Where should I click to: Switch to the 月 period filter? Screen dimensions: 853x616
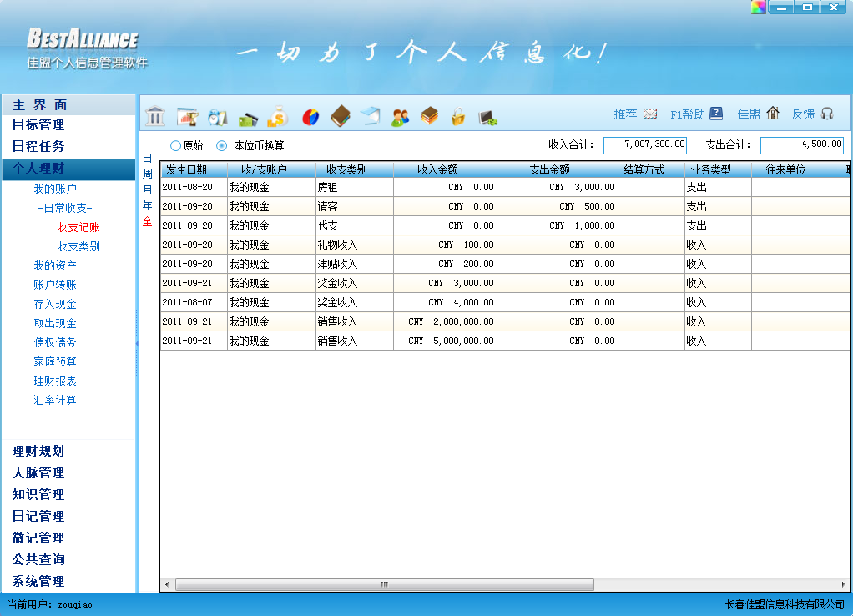[x=148, y=189]
